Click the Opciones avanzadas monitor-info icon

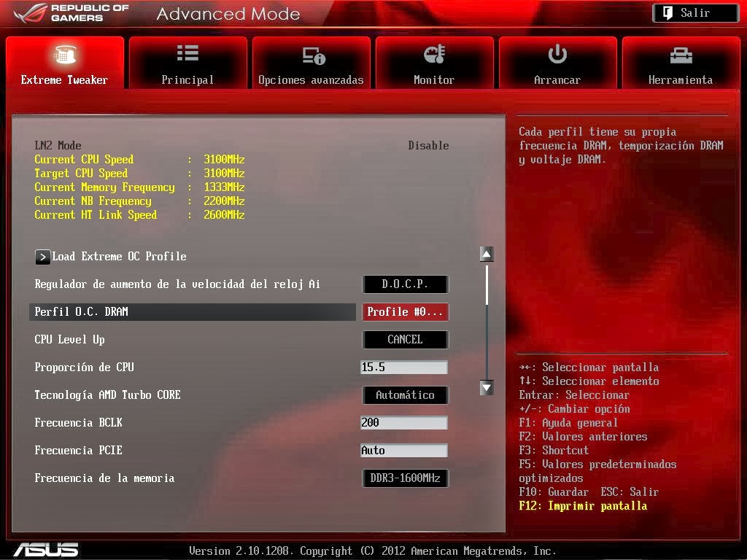(314, 55)
